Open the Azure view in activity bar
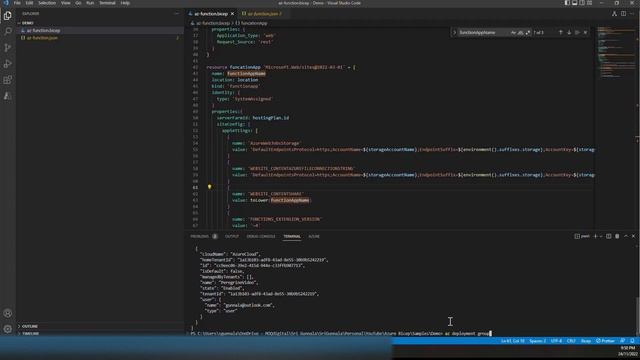 coord(7,96)
